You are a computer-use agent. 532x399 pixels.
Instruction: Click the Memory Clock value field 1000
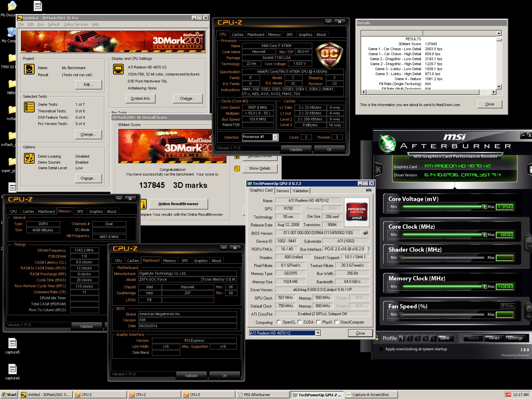coord(505,286)
